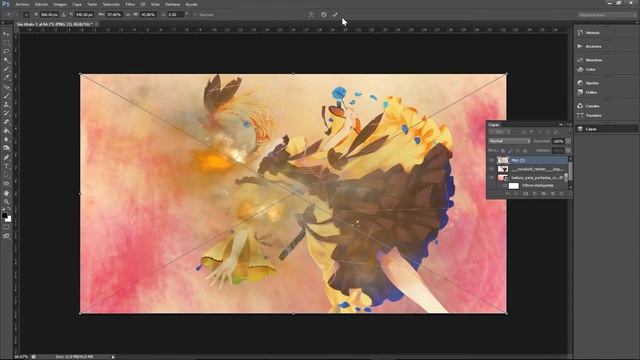Image resolution: width=640 pixels, height=360 pixels.
Task: Create a new group folder icon
Action: (543, 193)
